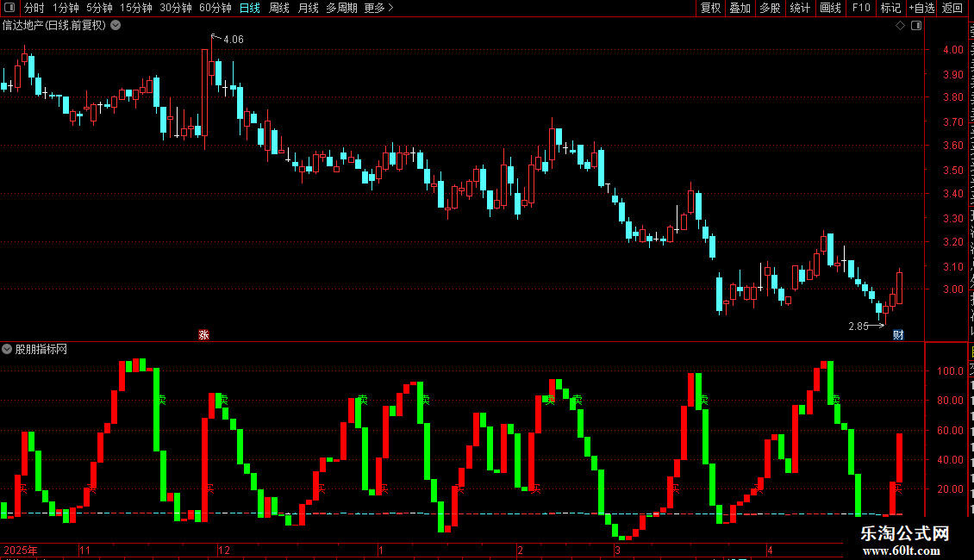
Task: Open 多周期 multi-period view
Action: (x=341, y=8)
